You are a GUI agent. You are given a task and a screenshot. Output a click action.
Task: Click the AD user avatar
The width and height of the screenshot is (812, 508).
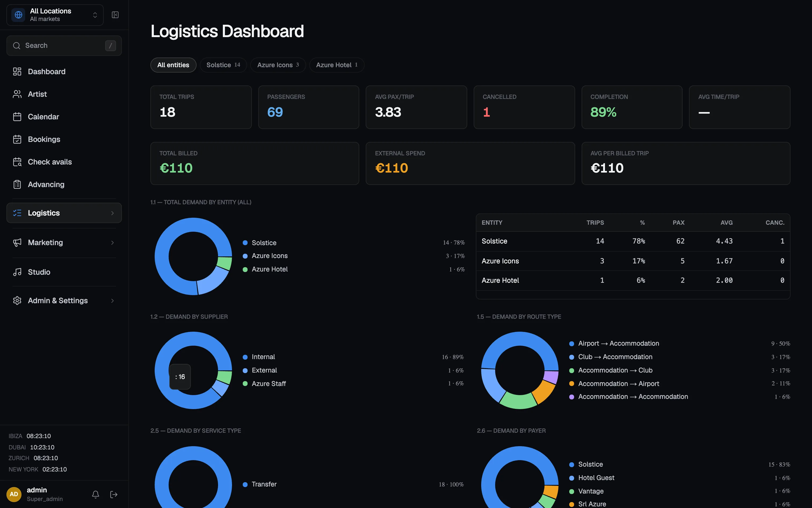point(14,494)
